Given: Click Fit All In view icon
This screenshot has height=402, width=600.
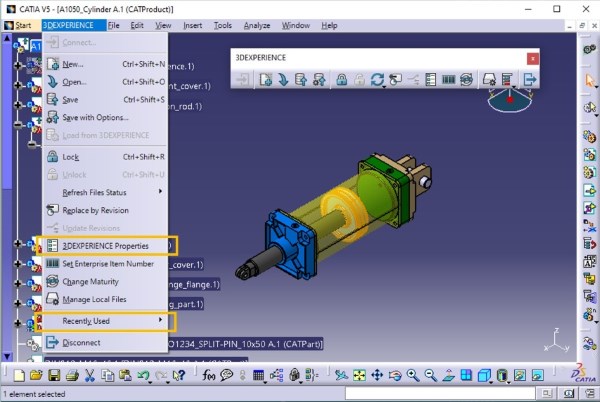Looking at the screenshot, I should [x=359, y=375].
